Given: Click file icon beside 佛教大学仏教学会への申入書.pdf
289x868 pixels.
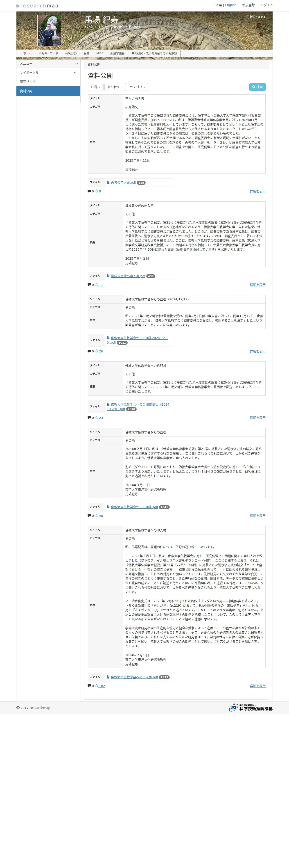Looking at the screenshot, I should click(108, 677).
